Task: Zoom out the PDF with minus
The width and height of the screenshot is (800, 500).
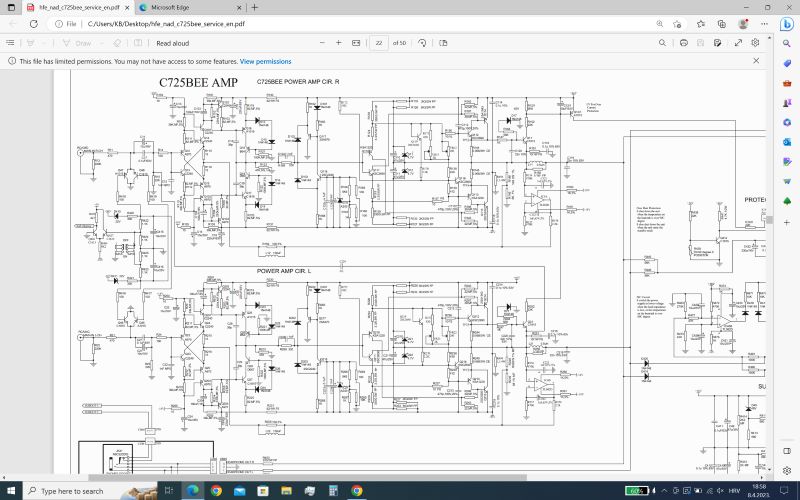Action: [x=322, y=43]
